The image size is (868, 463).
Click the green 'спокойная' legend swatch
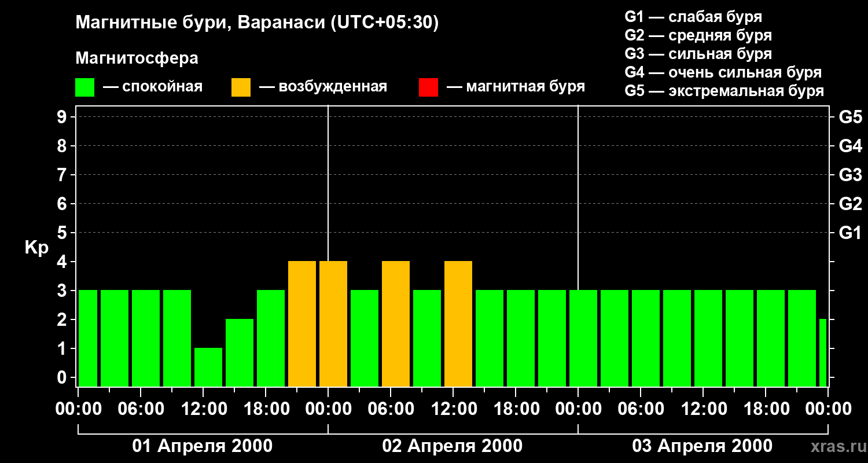tap(85, 87)
